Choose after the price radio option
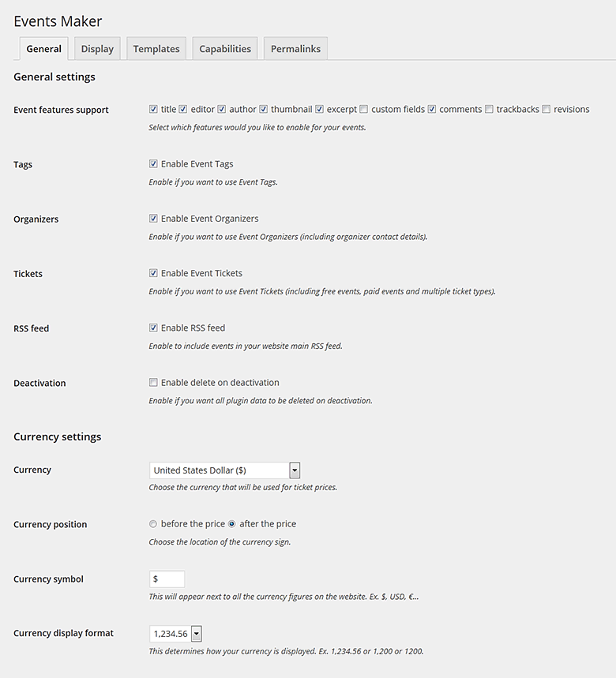 pos(232,524)
